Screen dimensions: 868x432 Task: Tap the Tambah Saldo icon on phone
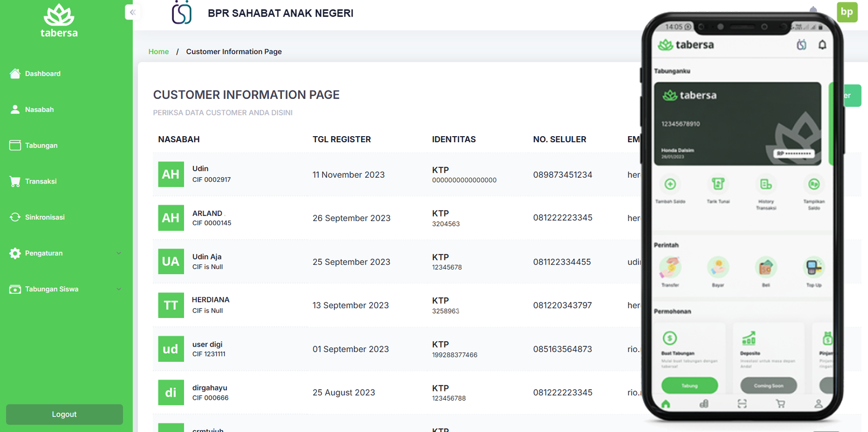point(670,185)
